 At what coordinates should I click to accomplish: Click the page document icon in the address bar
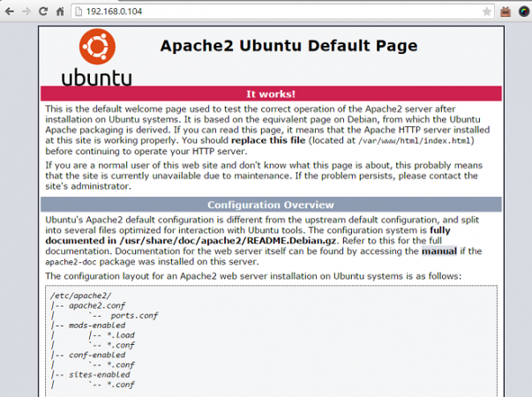coord(79,11)
